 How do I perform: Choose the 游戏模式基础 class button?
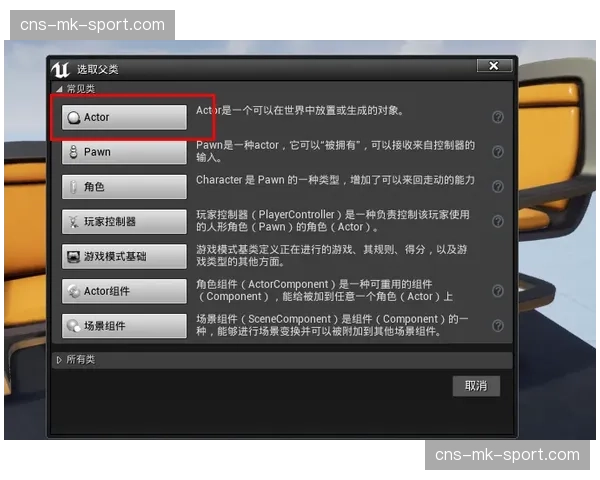point(124,256)
